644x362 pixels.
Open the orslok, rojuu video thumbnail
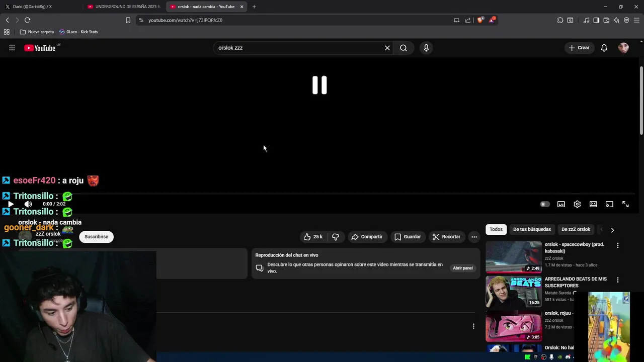514,326
